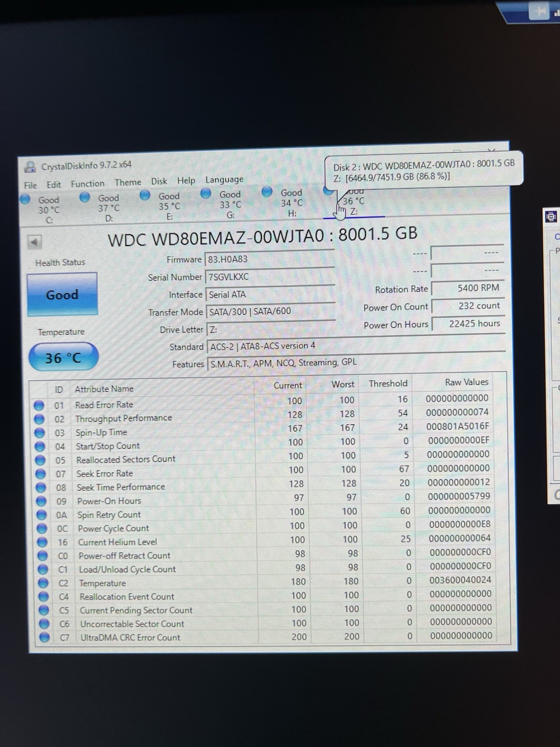Click the Transfer Mode field SATA/300 | SATA/600
This screenshot has height=747, width=560.
coord(271,311)
